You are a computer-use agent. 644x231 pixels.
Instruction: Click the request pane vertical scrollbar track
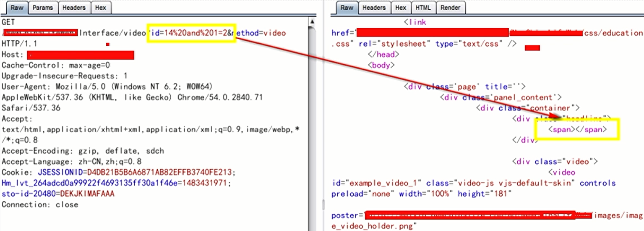click(312, 126)
